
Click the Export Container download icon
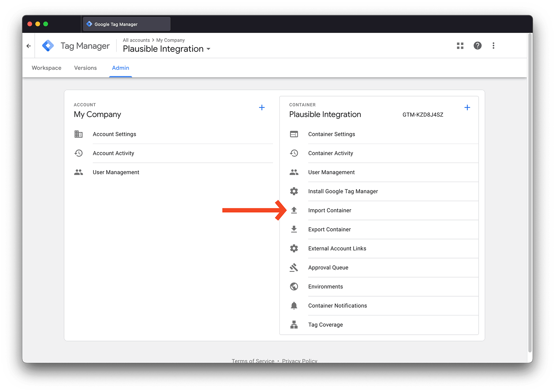(294, 229)
